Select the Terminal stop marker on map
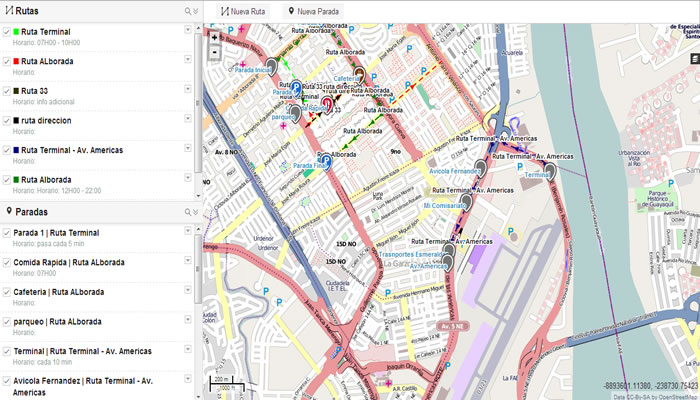 tap(550, 171)
